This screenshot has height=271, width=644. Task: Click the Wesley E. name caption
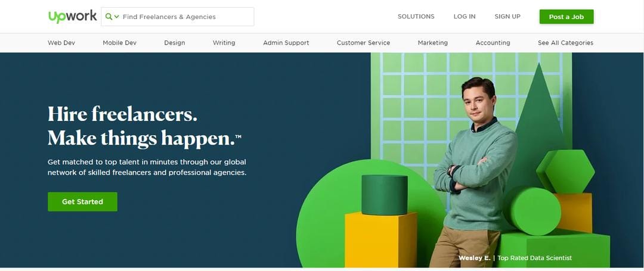coord(475,258)
